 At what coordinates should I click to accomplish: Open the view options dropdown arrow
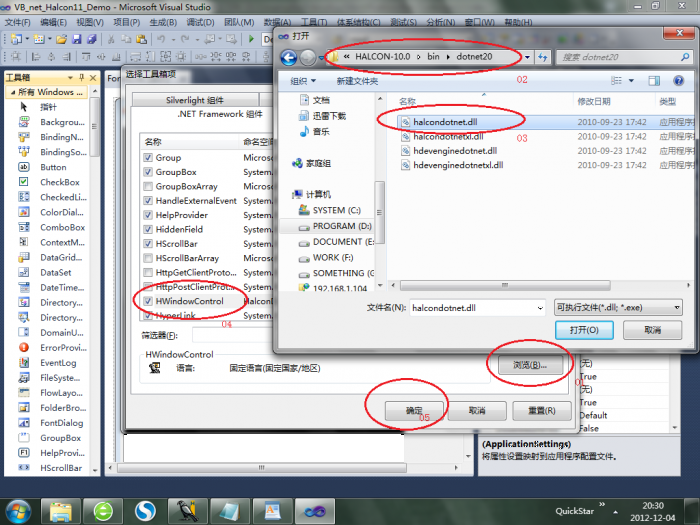click(x=631, y=80)
